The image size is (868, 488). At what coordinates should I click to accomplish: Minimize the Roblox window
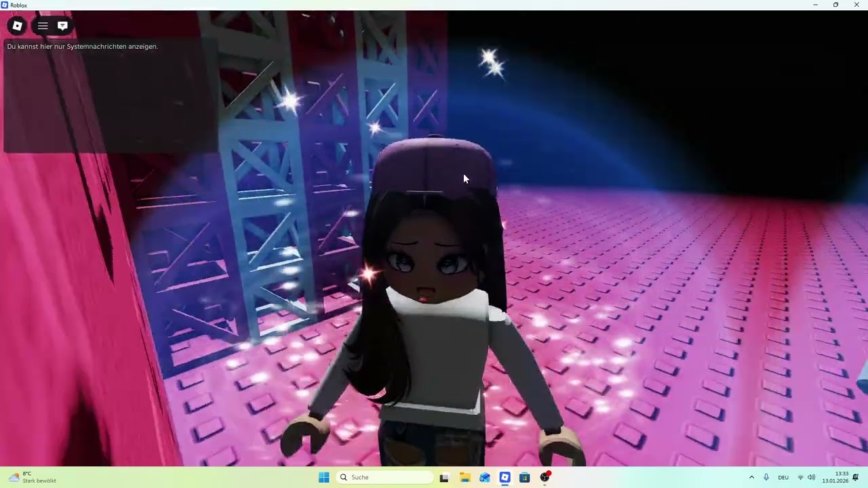coord(815,5)
